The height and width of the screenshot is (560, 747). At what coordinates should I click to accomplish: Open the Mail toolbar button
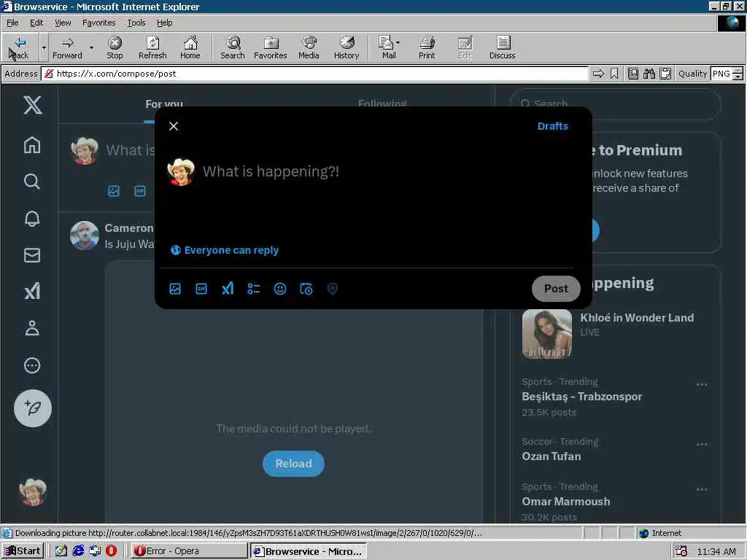389,47
